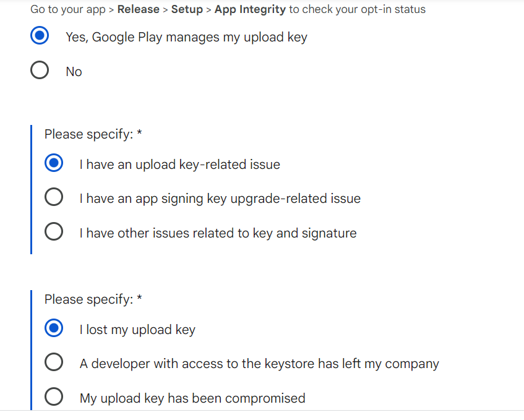This screenshot has height=420, width=524.
Task: Click 'I lost my upload key' label text
Action: click(x=137, y=330)
